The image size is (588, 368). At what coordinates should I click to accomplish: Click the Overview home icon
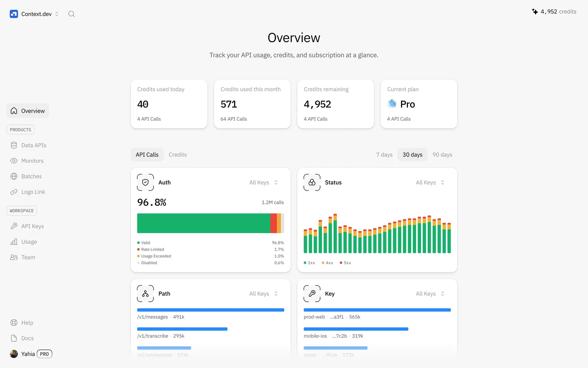click(14, 111)
